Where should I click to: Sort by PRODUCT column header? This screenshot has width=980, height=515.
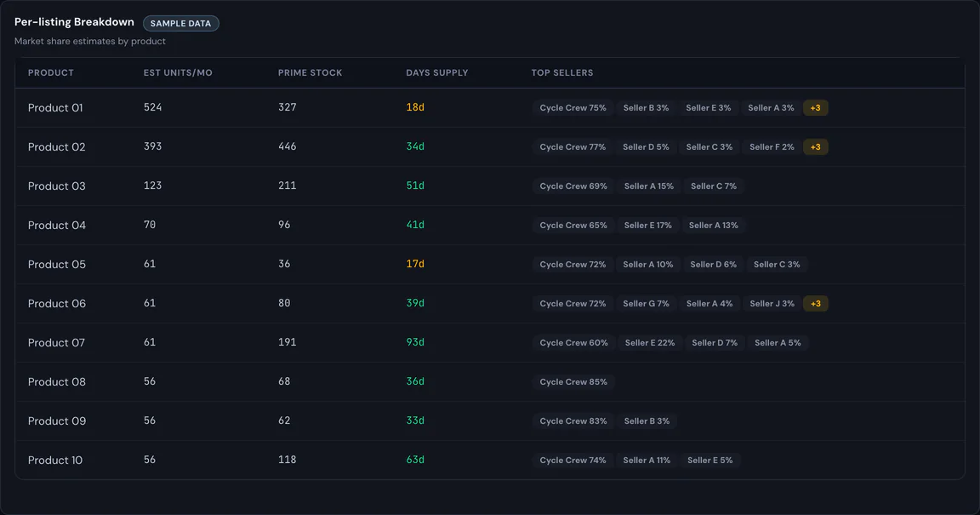tap(51, 72)
